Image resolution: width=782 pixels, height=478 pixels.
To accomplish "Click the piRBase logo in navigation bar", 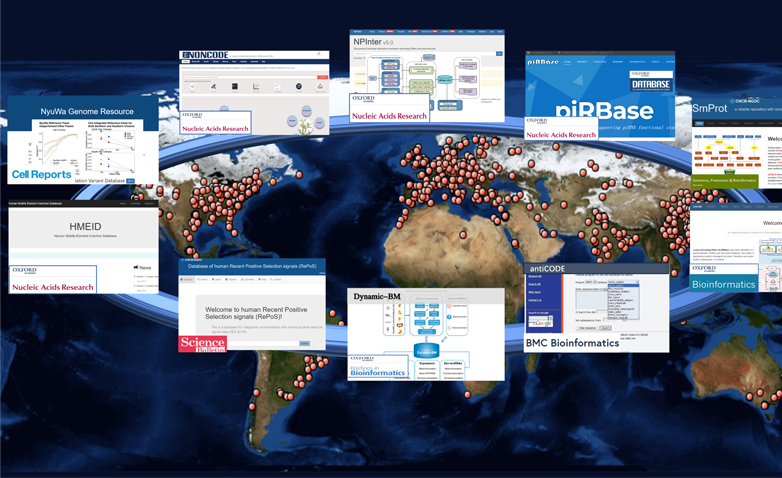I will click(x=543, y=61).
